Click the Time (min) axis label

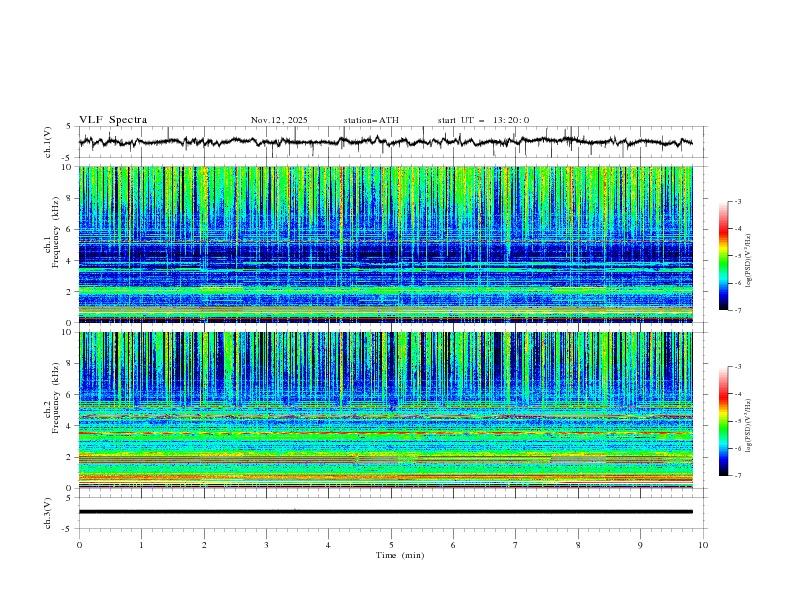tap(401, 555)
